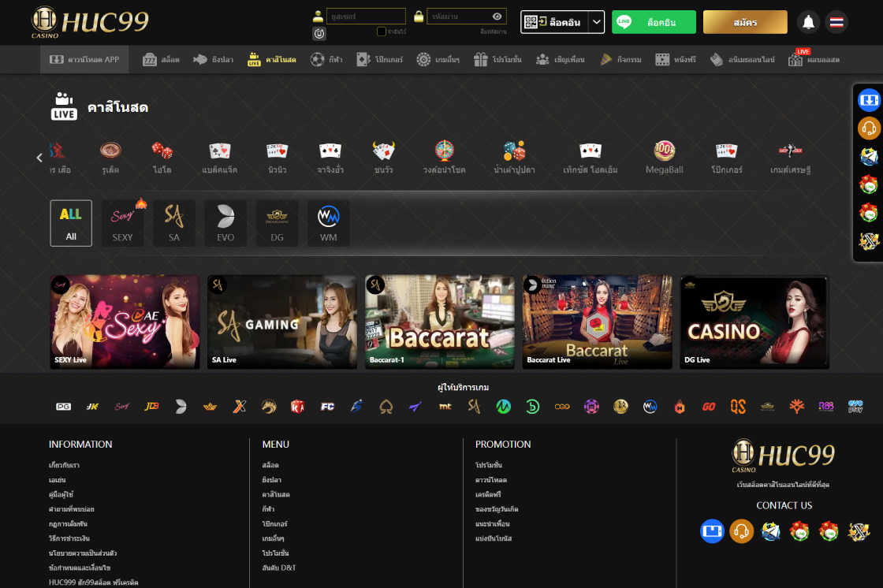This screenshot has height=588, width=883.
Task: Click the blue download icon under CONTACT US
Action: [712, 531]
